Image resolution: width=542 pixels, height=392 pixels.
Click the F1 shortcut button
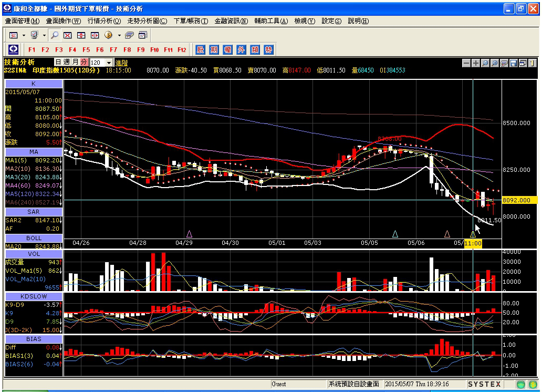[32, 50]
